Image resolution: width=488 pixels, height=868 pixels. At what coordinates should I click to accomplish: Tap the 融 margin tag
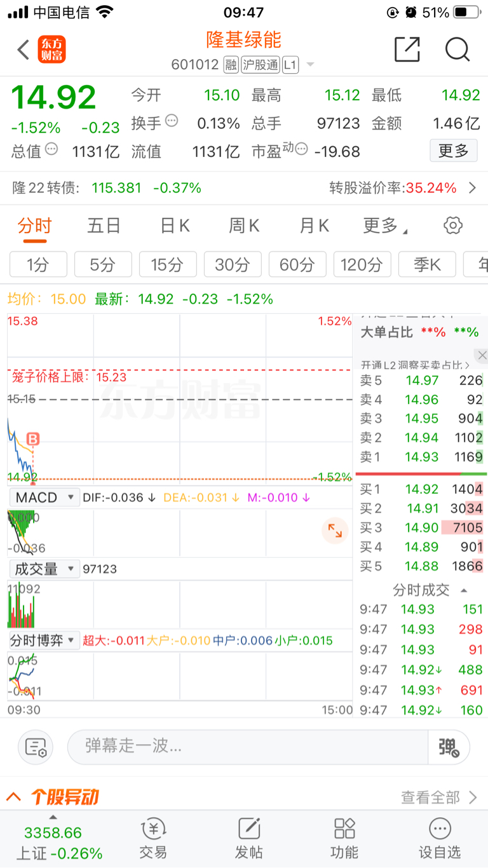pos(231,65)
